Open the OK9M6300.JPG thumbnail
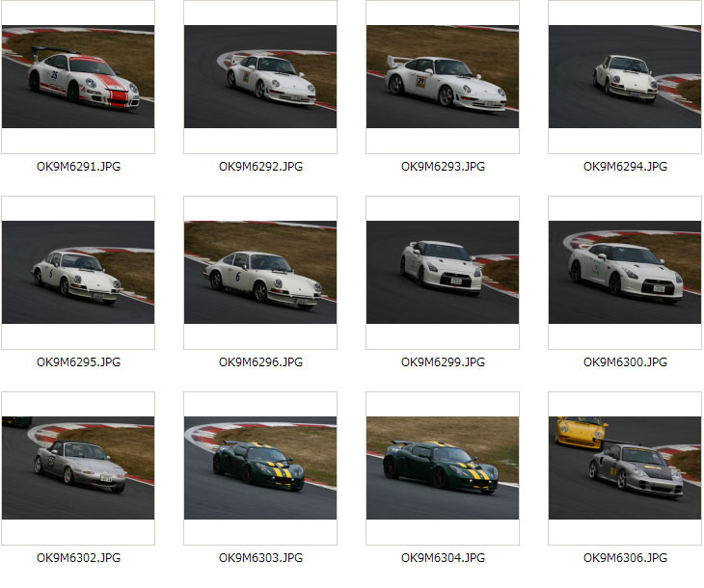704x588 pixels. coord(625,273)
